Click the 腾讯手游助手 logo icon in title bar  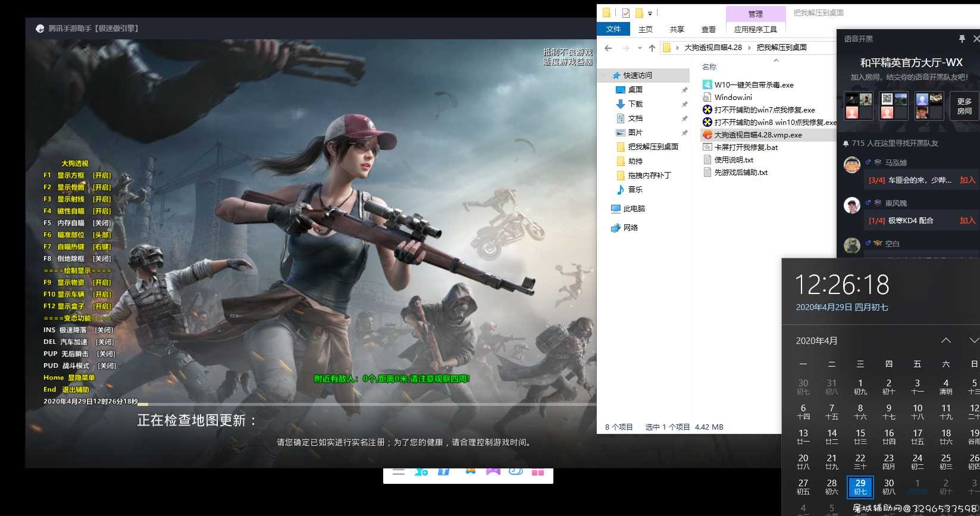point(40,29)
